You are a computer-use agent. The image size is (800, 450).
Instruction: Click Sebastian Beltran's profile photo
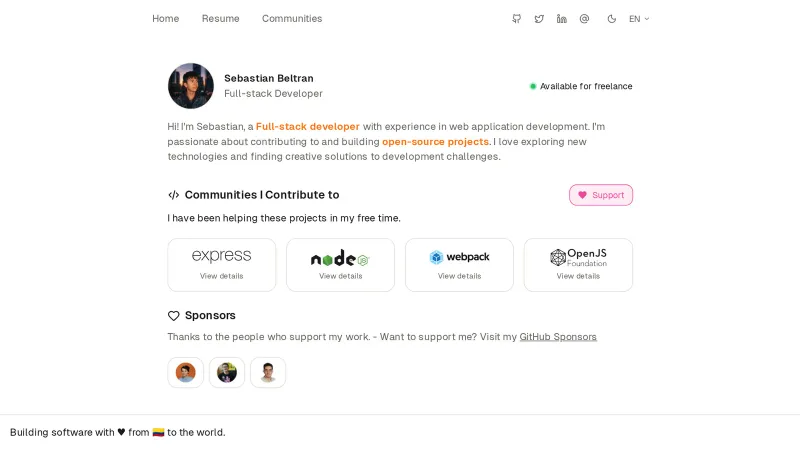(x=191, y=86)
